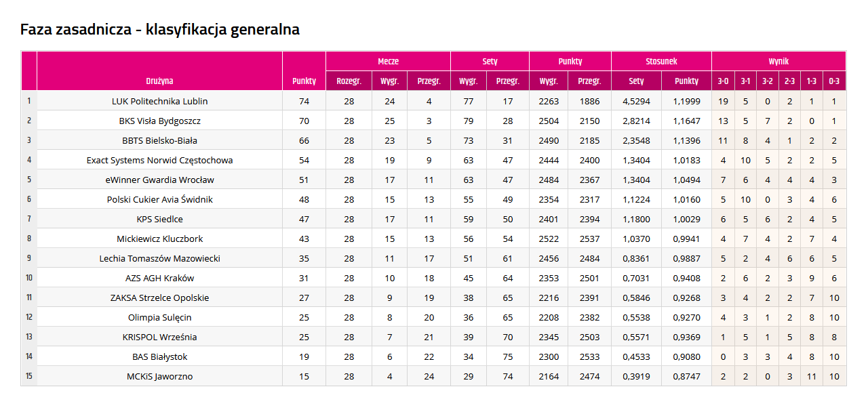868x410 pixels.
Task: Click the 0-3 result column header
Action: click(834, 81)
